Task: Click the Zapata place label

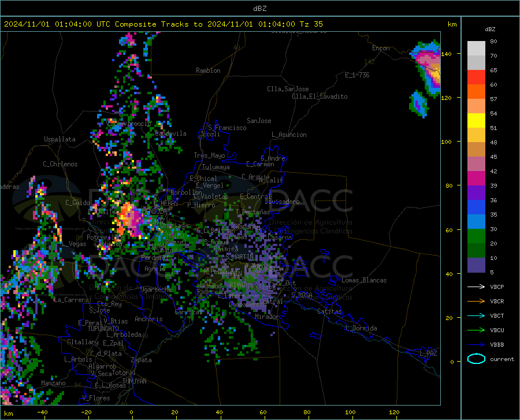Action: (142, 360)
